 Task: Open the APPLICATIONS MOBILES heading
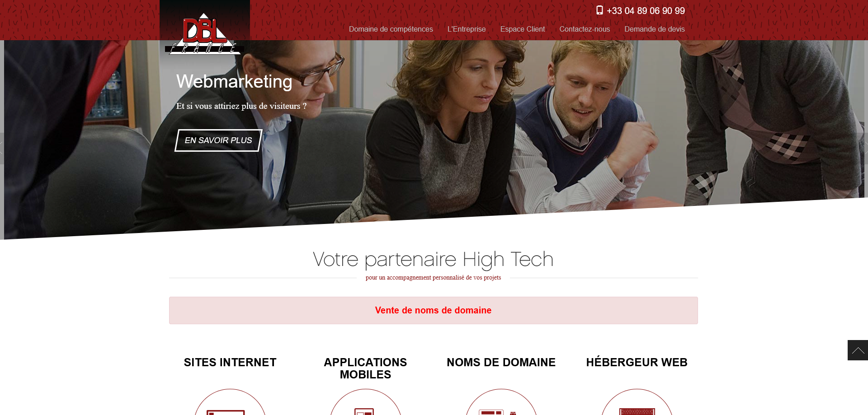point(365,368)
